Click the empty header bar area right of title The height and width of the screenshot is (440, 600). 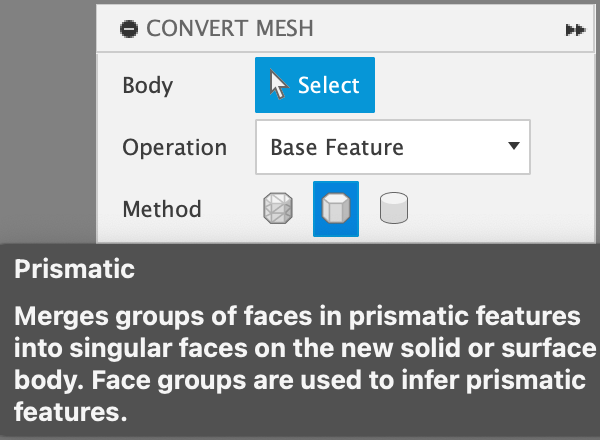coord(440,29)
